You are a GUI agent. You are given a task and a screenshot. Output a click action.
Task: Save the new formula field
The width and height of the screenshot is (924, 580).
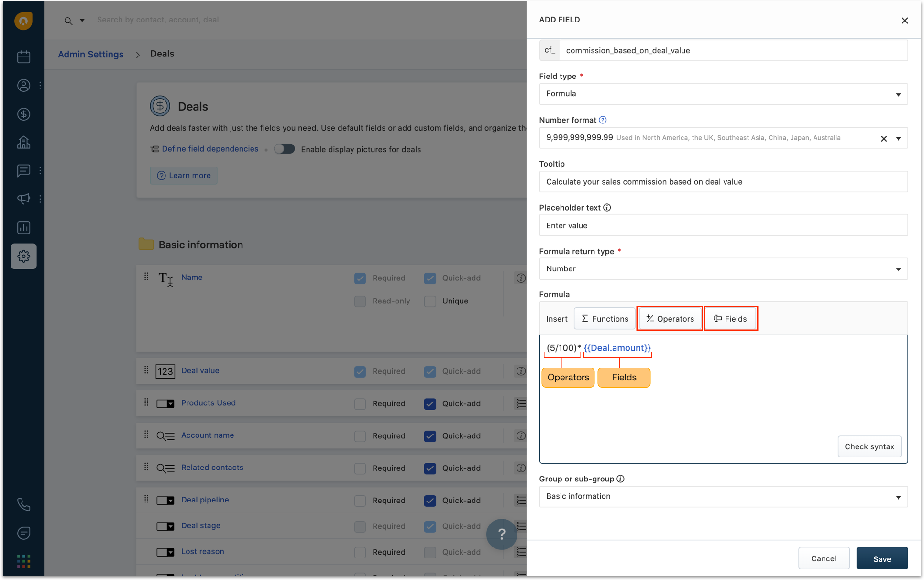pyautogui.click(x=881, y=558)
